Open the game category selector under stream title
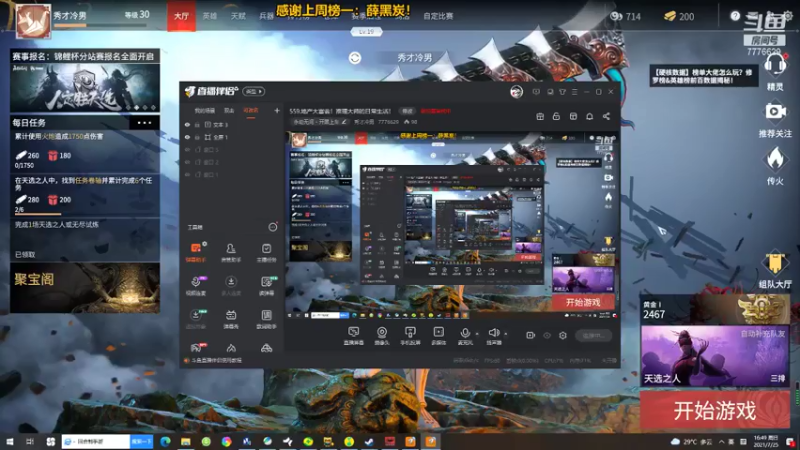 tap(319, 122)
